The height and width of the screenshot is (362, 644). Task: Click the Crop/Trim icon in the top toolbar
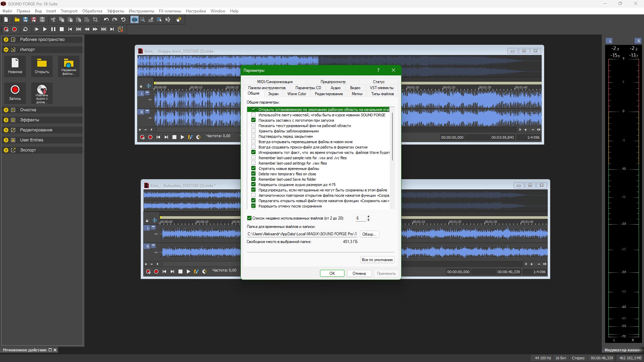pos(95,20)
